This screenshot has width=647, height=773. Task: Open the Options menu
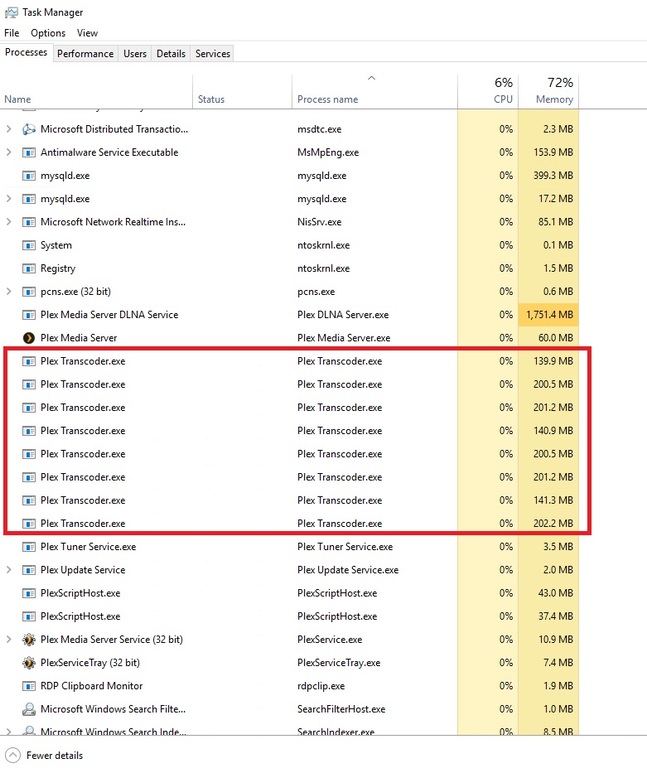(x=48, y=33)
